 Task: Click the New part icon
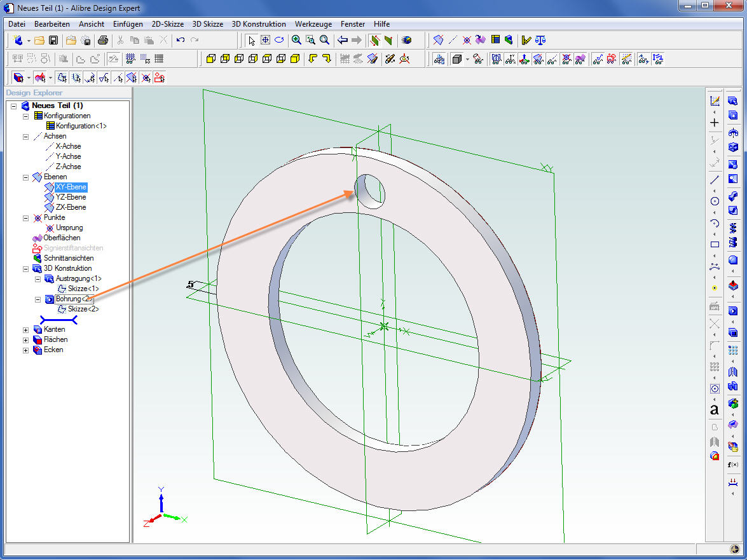point(18,40)
